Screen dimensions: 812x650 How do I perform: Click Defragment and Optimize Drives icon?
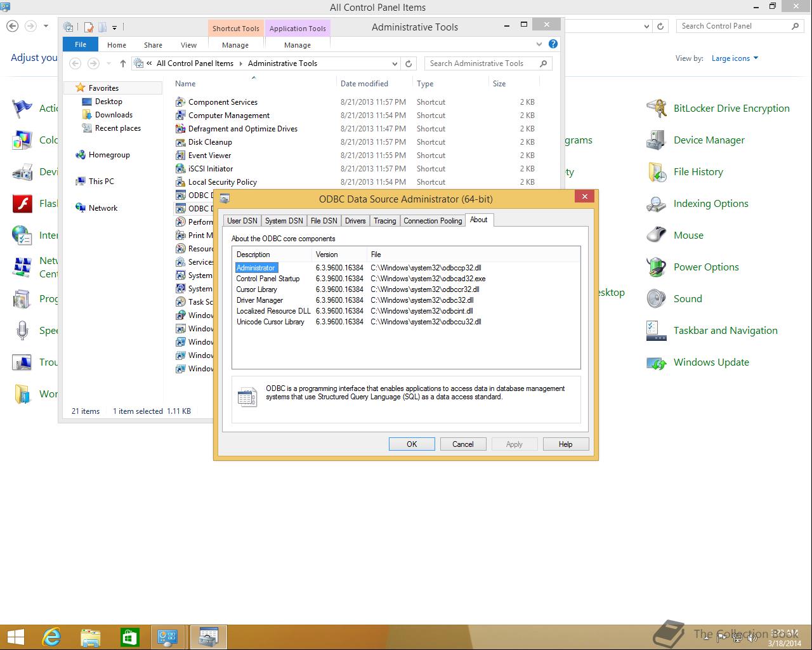(181, 129)
